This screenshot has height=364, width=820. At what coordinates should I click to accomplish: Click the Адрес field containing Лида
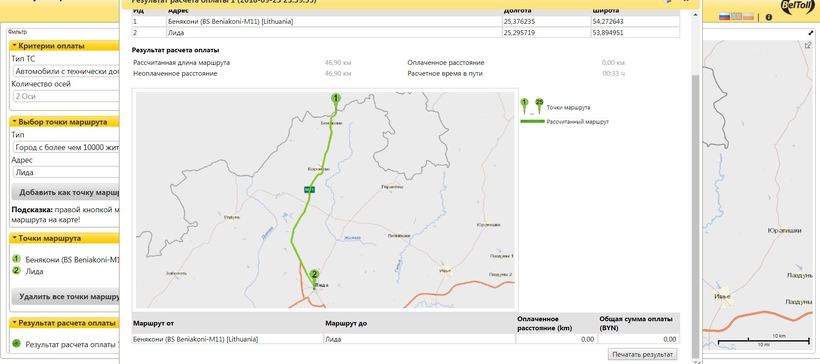click(x=66, y=172)
